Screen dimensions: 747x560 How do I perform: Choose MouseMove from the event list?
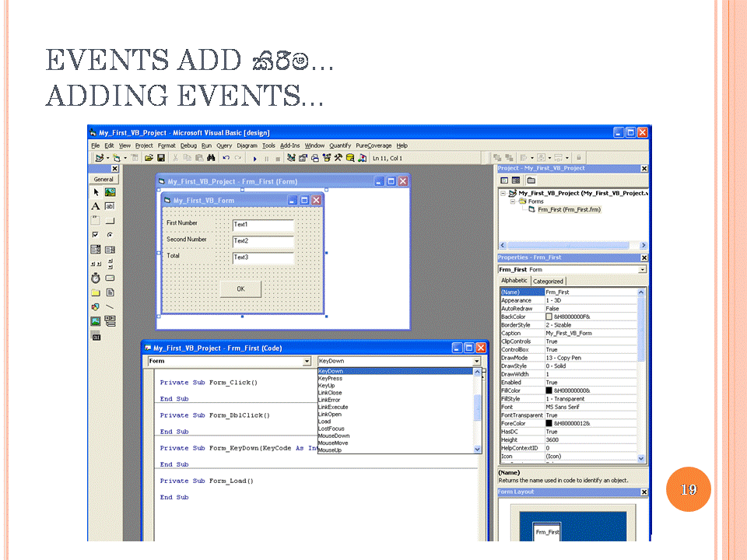[x=333, y=443]
